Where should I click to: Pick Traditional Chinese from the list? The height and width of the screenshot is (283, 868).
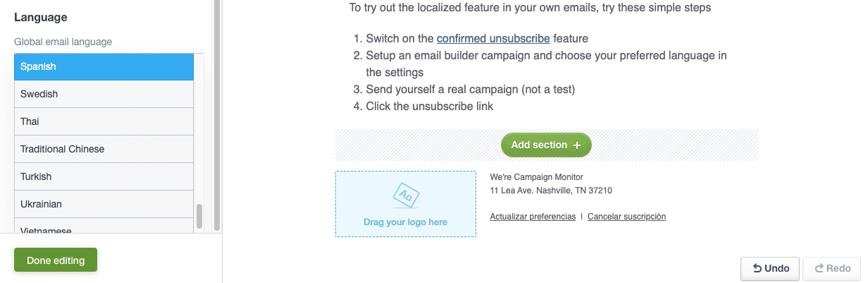104,149
